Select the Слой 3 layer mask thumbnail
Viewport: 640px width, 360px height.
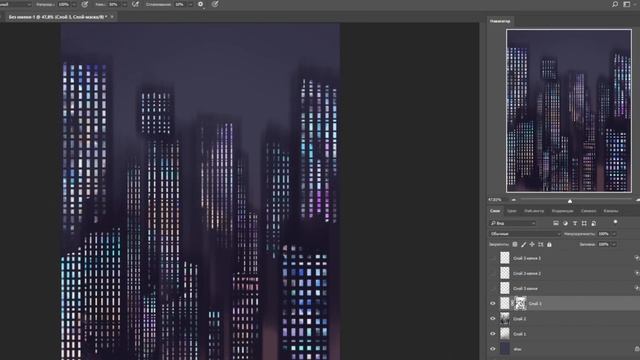[x=520, y=303]
